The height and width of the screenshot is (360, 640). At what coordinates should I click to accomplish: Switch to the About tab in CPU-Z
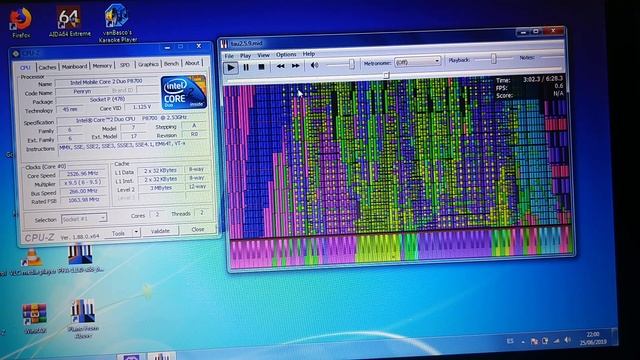192,63
